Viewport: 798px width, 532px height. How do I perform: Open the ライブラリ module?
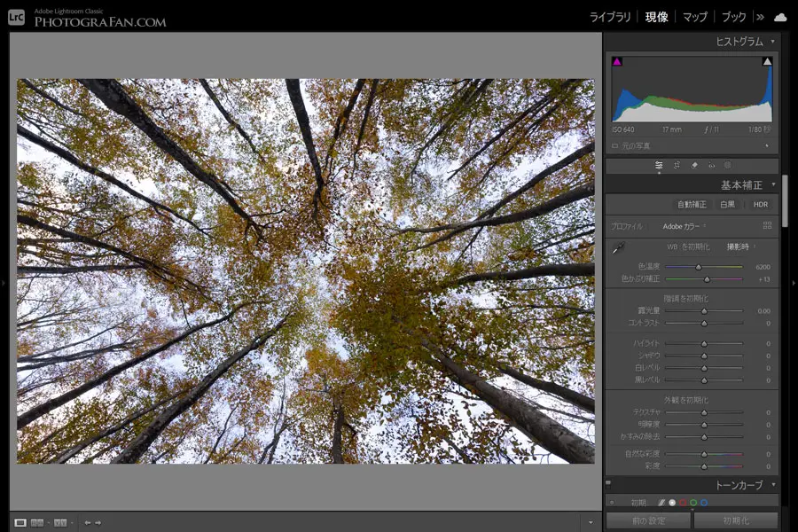tap(610, 18)
